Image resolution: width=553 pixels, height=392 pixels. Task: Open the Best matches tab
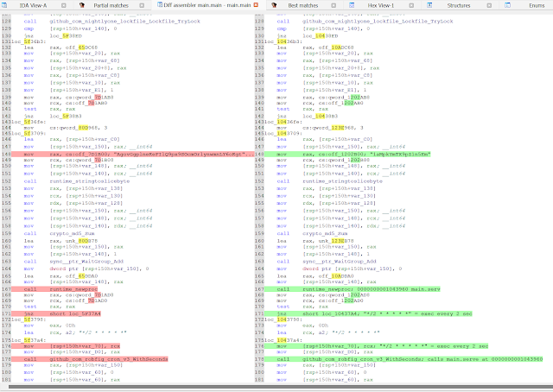click(x=303, y=5)
